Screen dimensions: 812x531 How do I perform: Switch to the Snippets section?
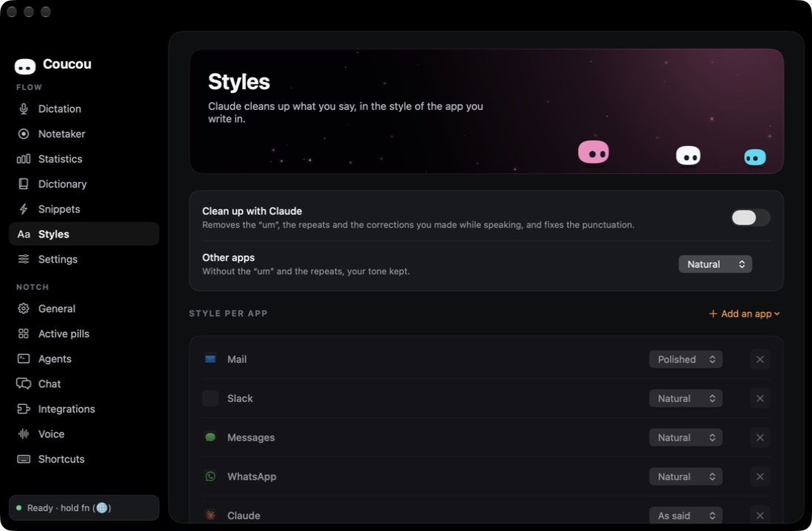84,209
